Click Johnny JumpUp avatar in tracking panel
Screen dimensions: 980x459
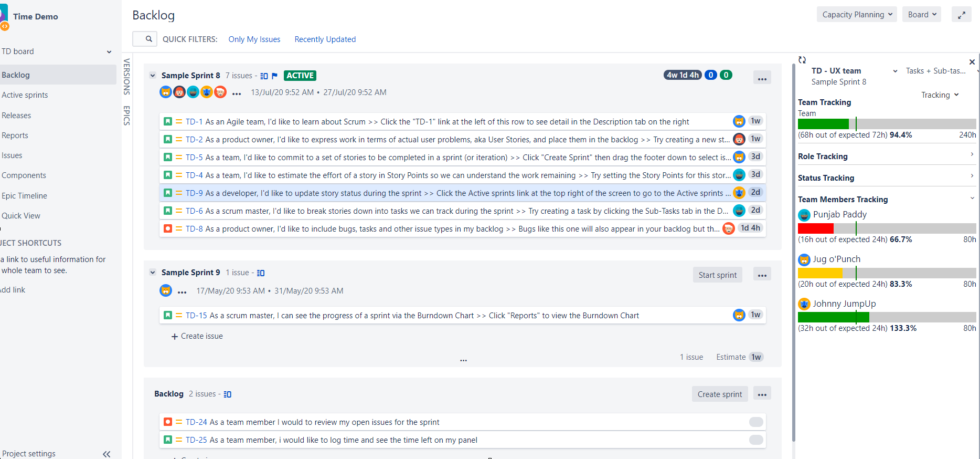click(x=804, y=304)
